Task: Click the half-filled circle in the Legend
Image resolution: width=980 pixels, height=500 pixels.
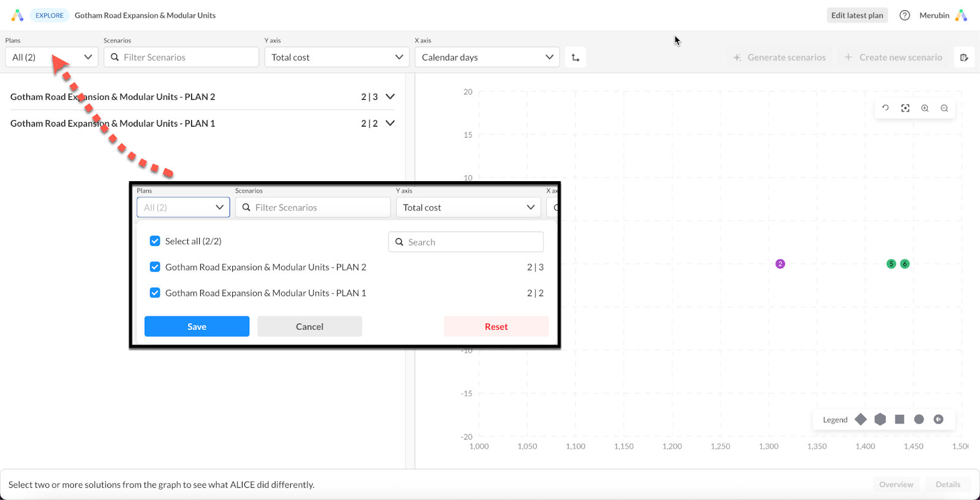Action: coord(938,419)
